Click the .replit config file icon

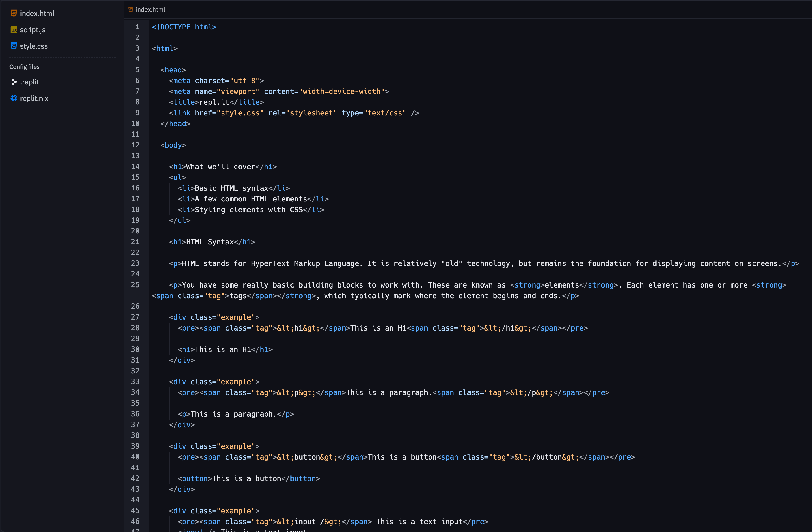[x=14, y=82]
